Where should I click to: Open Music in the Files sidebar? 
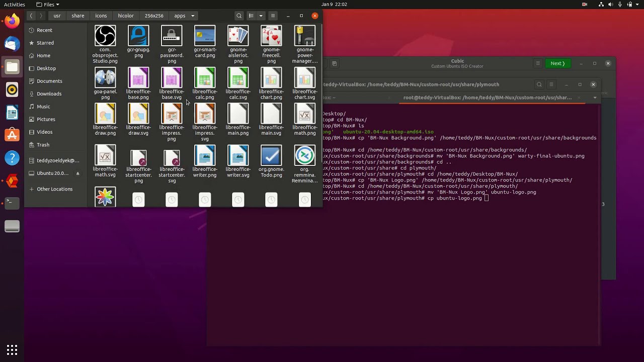55,107
